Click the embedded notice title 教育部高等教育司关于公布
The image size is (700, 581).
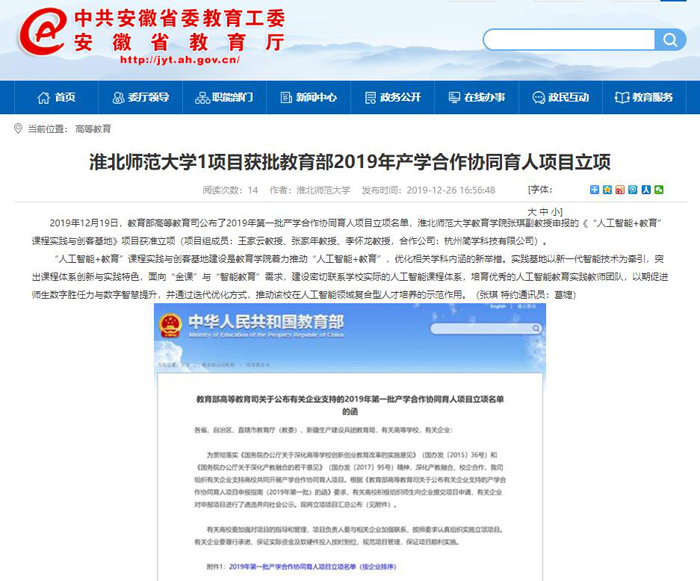click(350, 405)
